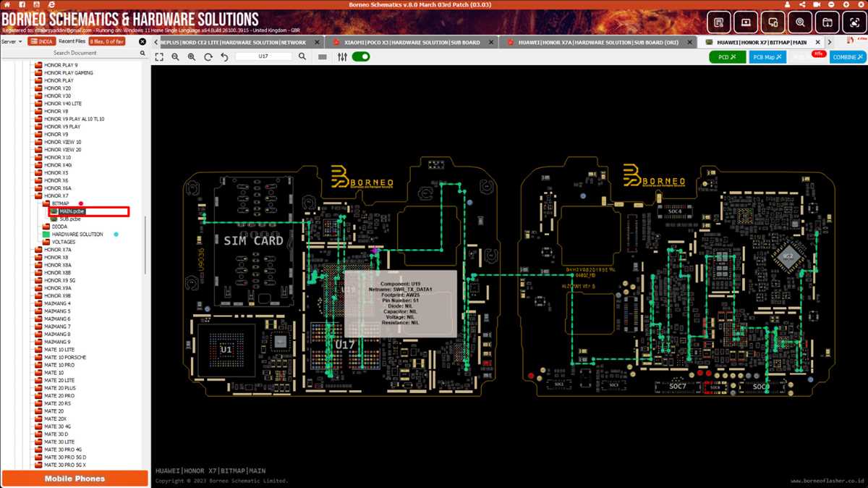Rotate the board view clockwise
868x488 pixels.
[208, 56]
